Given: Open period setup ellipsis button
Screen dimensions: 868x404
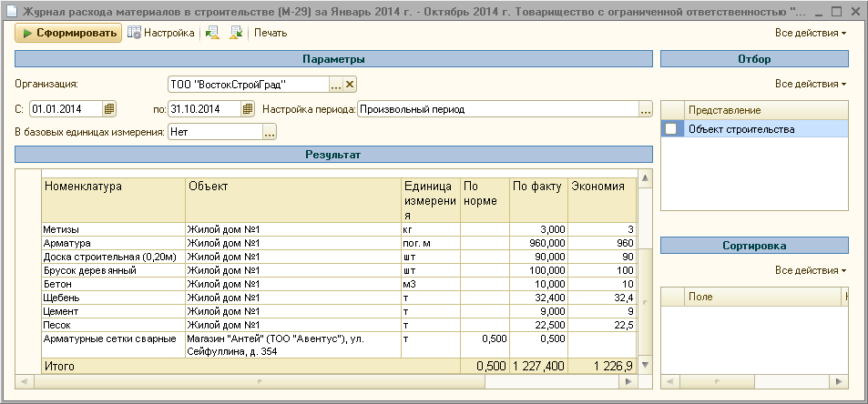Looking at the screenshot, I should click(x=646, y=109).
